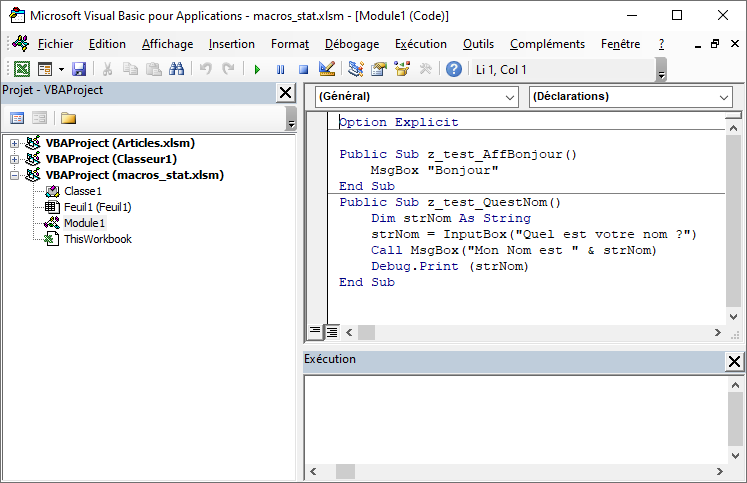Switch to Full Module View button
The width and height of the screenshot is (747, 483).
[x=332, y=332]
